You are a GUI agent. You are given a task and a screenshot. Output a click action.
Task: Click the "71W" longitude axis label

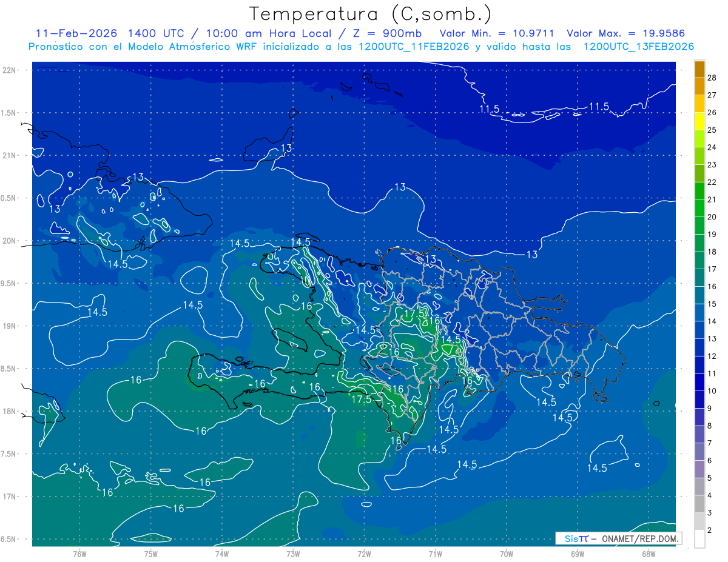435,554
